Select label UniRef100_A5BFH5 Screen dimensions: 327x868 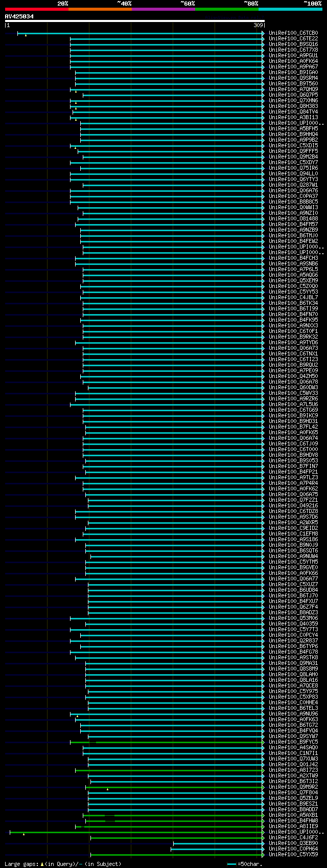(x=293, y=129)
